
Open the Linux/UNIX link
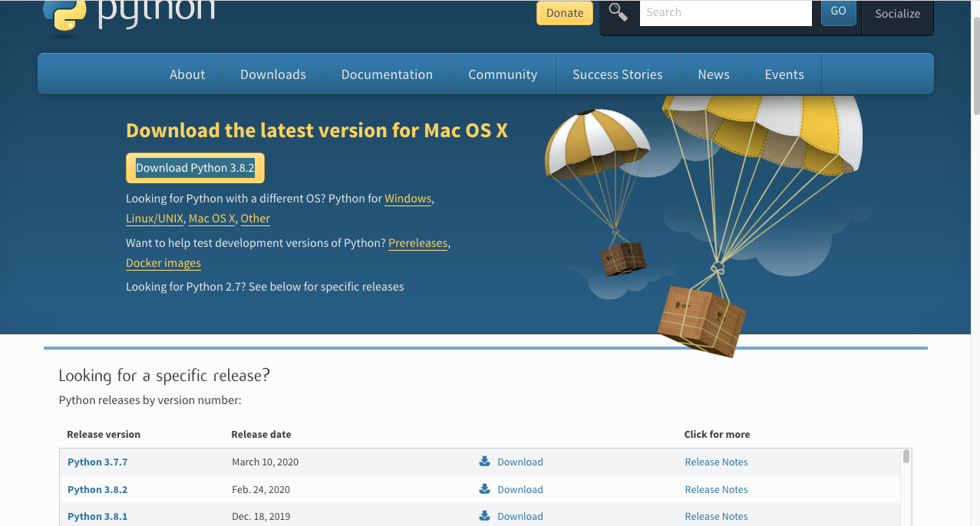point(154,219)
